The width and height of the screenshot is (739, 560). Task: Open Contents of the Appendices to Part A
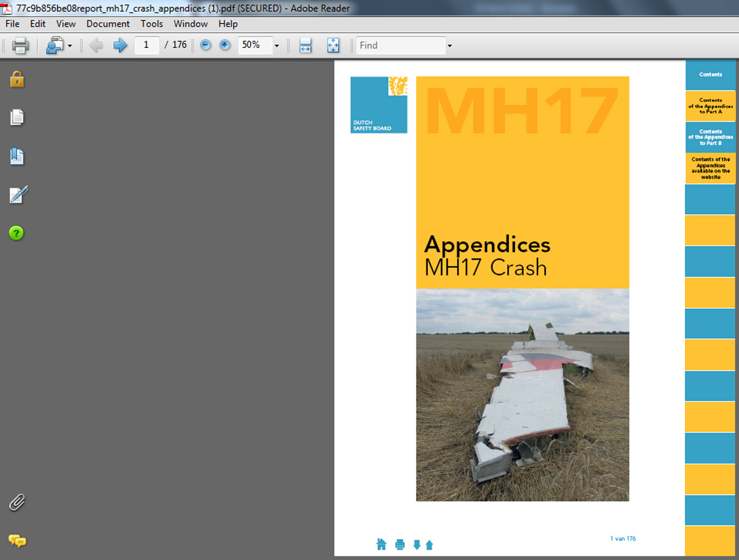[x=711, y=106]
